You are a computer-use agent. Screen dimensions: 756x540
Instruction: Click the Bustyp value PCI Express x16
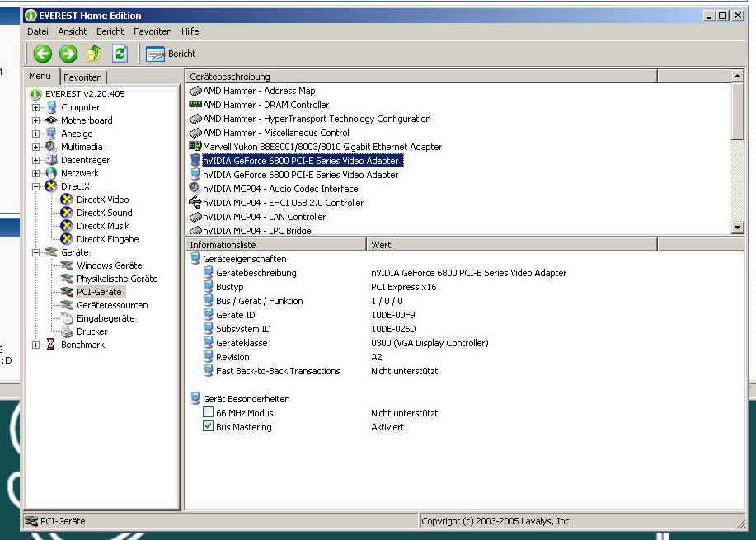coord(403,287)
